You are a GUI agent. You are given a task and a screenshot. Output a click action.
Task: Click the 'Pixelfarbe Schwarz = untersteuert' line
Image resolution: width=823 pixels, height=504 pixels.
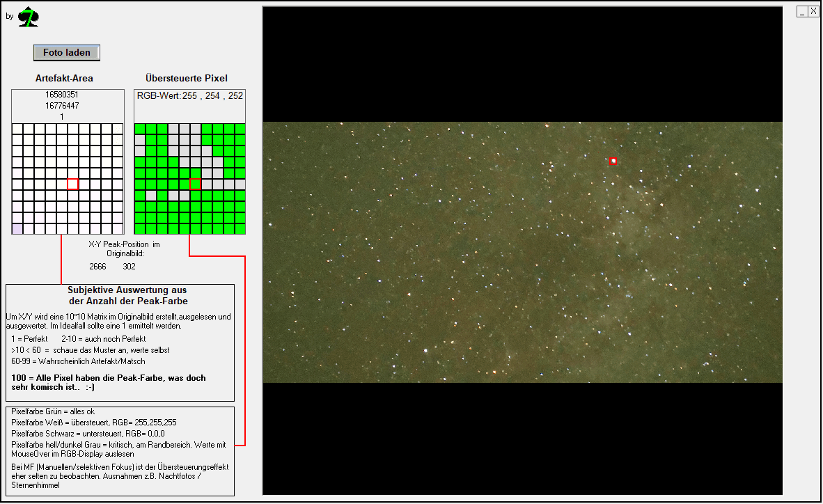[x=88, y=434]
